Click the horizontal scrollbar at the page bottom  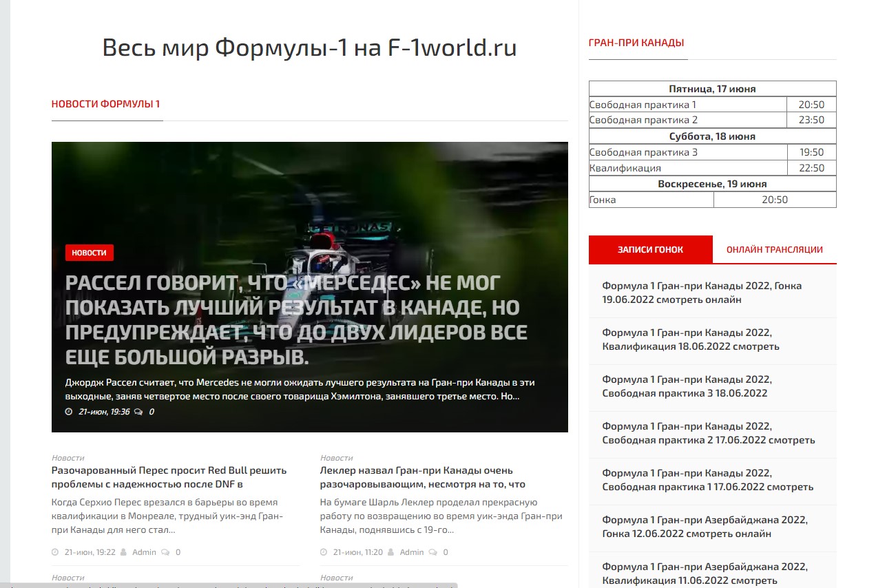coord(229,585)
